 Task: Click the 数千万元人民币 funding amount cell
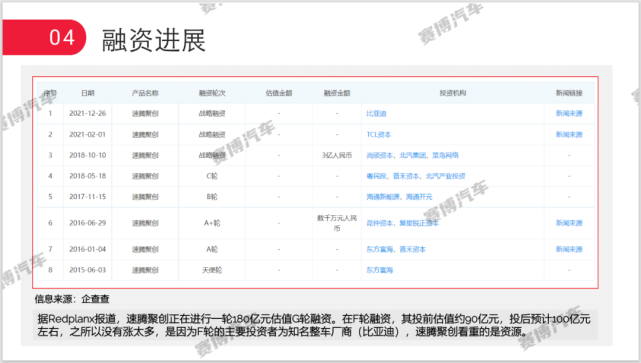coord(337,223)
